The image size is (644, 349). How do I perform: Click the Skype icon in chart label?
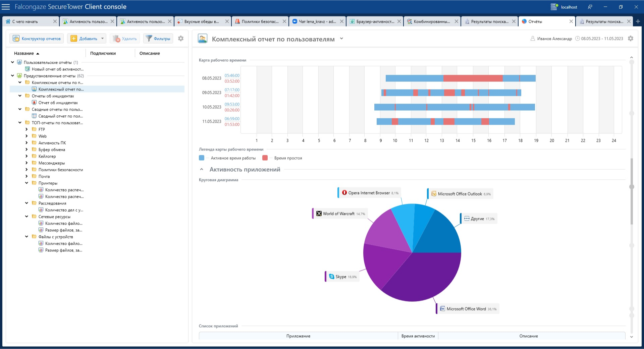pyautogui.click(x=332, y=277)
